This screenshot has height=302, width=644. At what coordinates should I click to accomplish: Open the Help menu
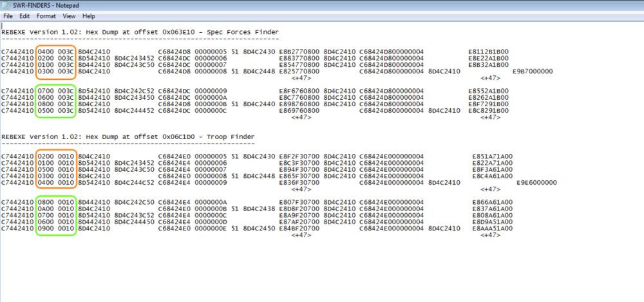[89, 15]
